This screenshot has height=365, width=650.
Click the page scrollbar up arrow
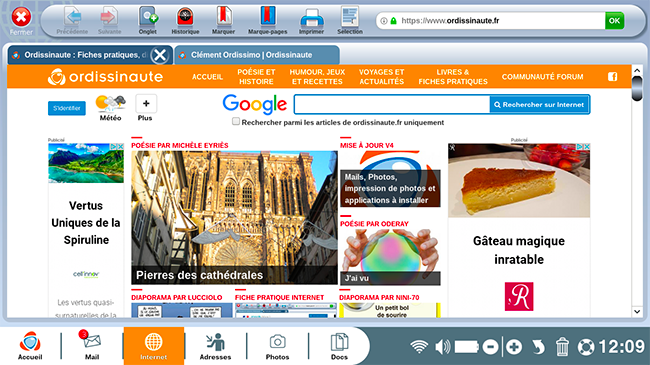coord(637,71)
